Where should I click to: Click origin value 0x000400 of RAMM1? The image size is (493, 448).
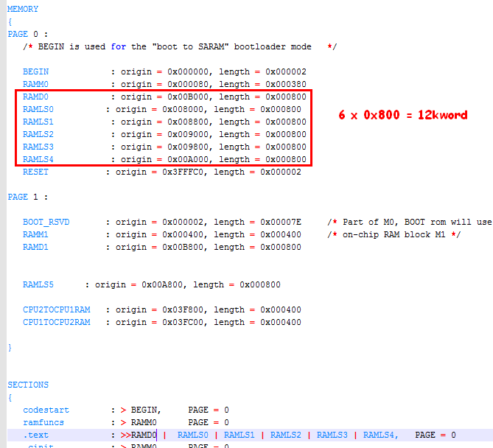click(x=183, y=235)
